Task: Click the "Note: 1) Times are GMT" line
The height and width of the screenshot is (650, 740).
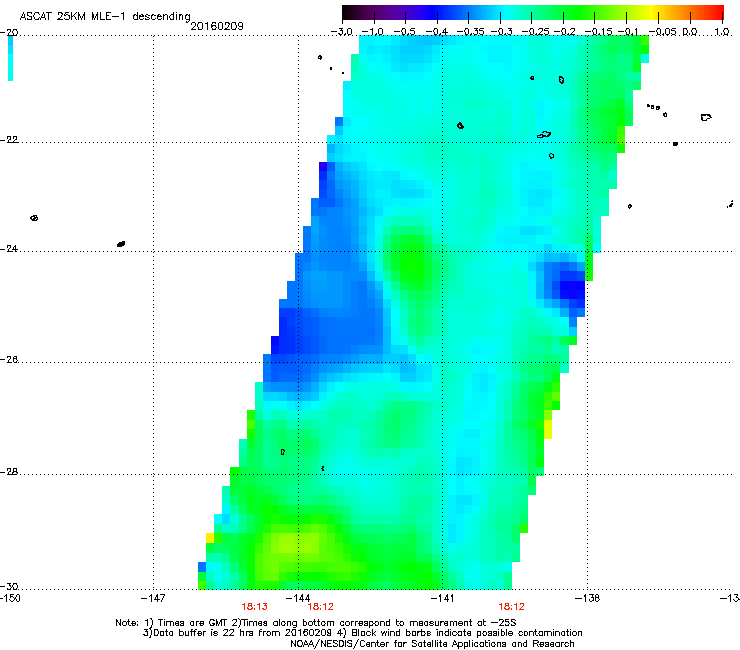Action: pyautogui.click(x=316, y=623)
